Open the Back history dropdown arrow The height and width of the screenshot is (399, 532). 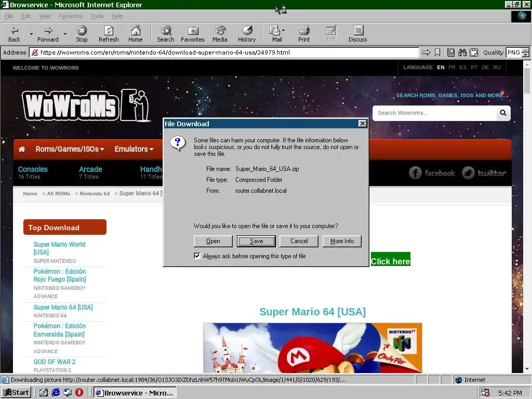(31, 34)
